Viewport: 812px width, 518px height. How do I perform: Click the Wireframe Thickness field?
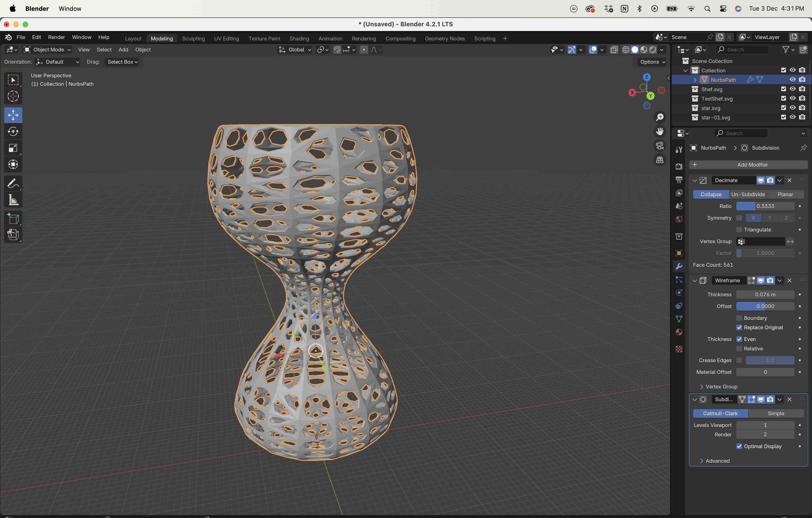pos(765,294)
